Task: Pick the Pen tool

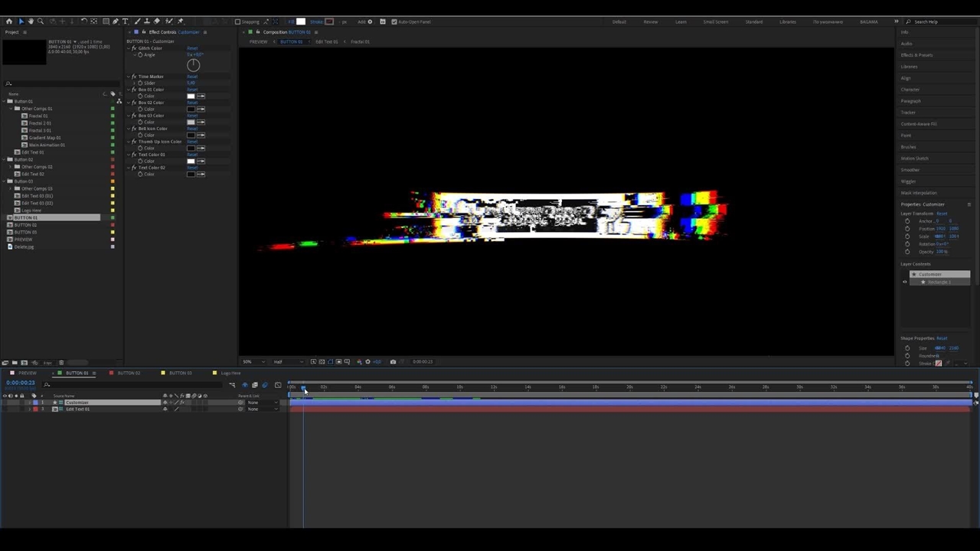Action: pos(115,21)
